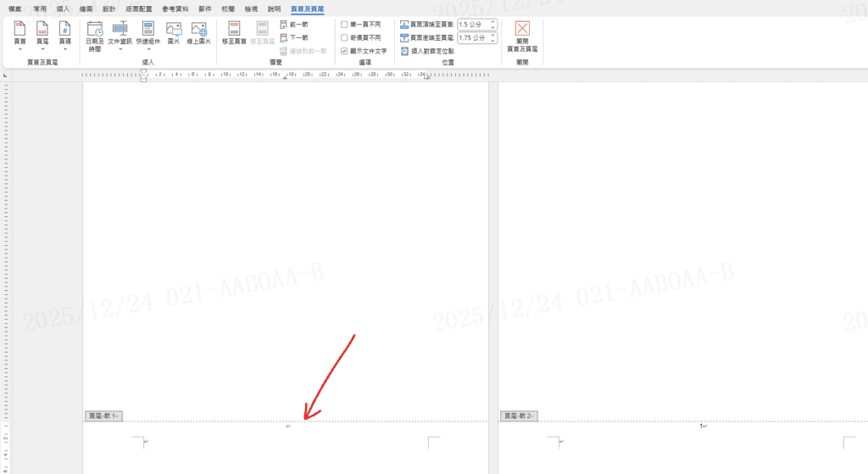Open the 頁首 (Header) dropdown
The width and height of the screenshot is (868, 474).
point(19,35)
